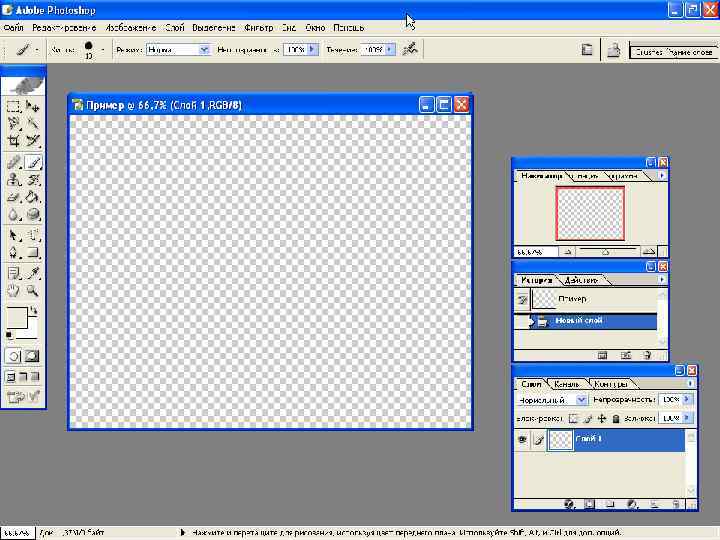Open the brush mode dropdown in options bar

[x=204, y=50]
